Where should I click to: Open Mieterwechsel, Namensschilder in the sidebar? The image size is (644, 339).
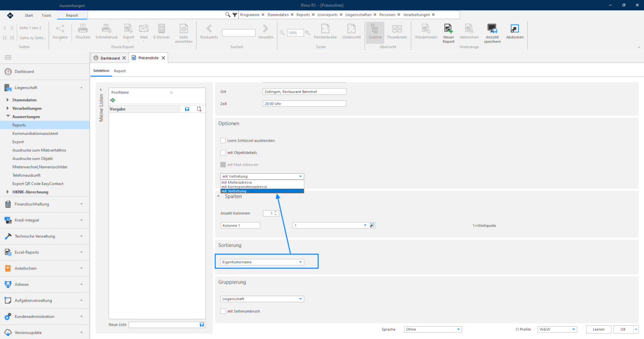(x=40, y=167)
